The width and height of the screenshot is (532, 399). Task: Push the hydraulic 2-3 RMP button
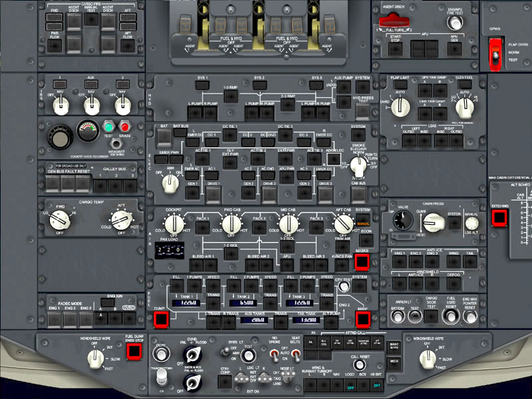[288, 104]
